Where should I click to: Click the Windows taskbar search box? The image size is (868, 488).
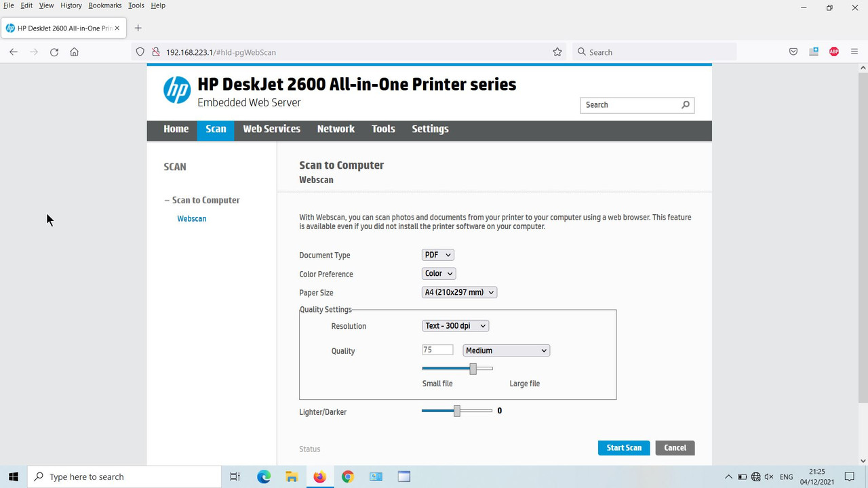tap(124, 476)
